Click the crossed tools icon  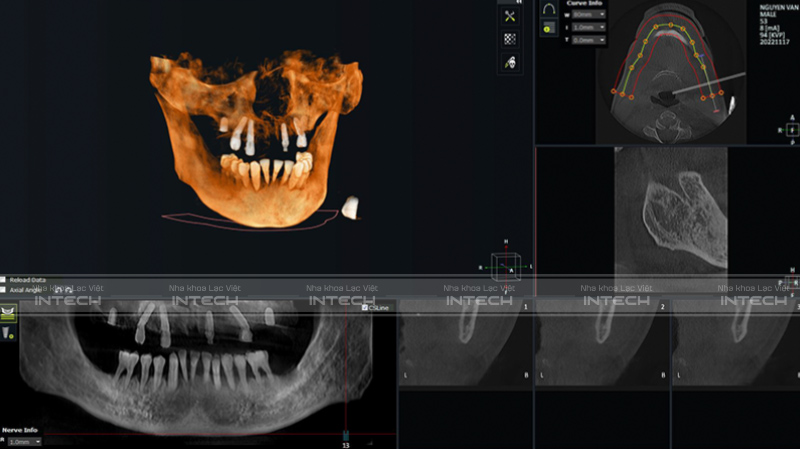[509, 16]
